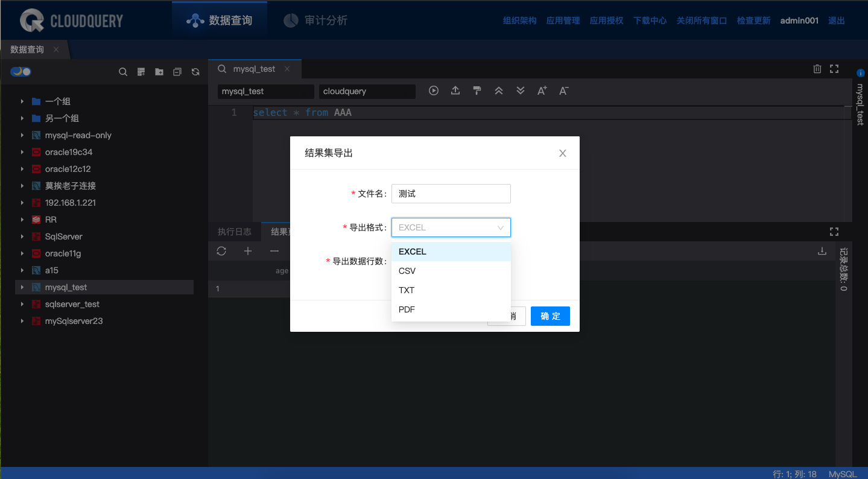Click the 文件名 input field

coord(451,194)
